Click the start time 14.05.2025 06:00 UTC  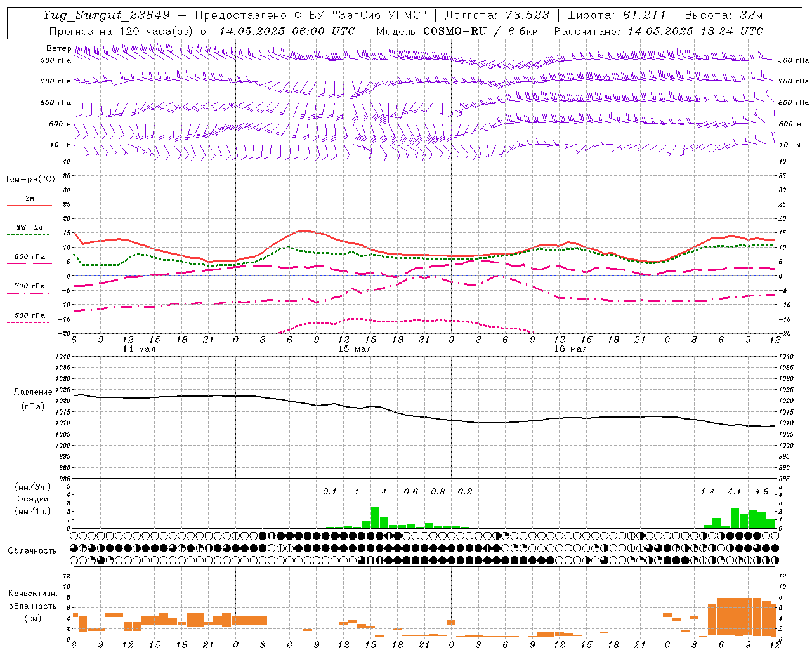(287, 31)
